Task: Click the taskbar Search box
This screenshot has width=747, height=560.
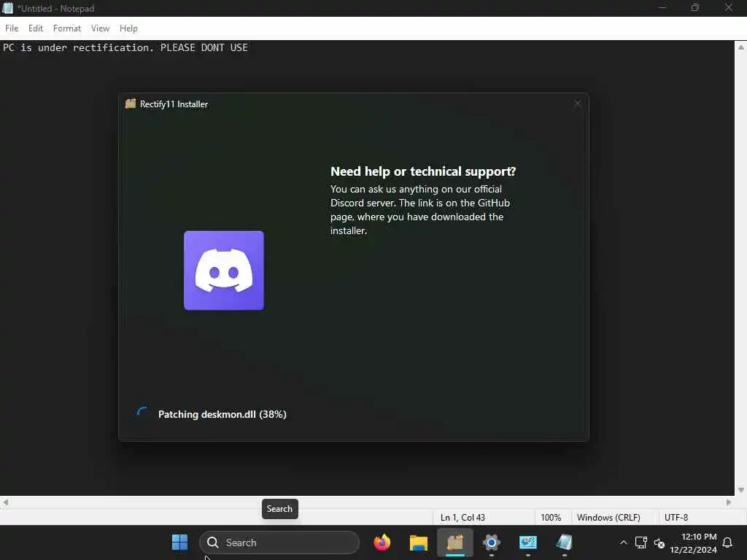Action: coord(279,542)
